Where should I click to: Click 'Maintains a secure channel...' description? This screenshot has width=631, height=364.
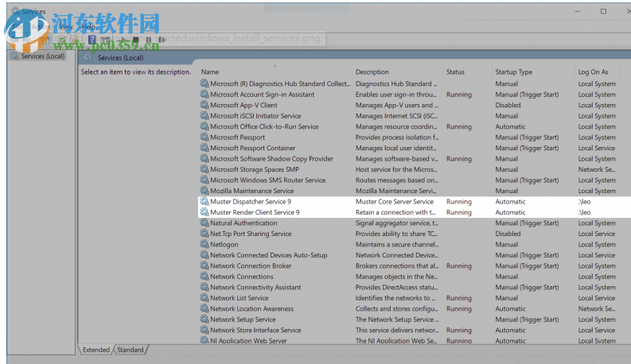397,244
